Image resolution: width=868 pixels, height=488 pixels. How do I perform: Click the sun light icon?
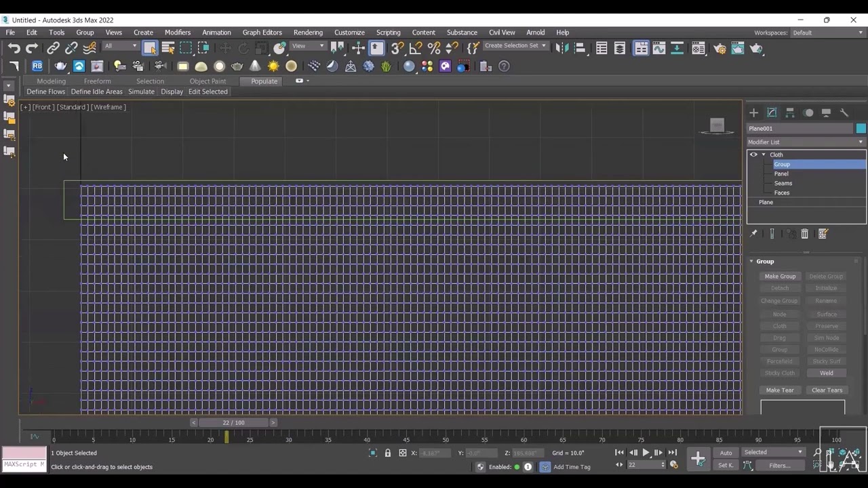coord(273,66)
